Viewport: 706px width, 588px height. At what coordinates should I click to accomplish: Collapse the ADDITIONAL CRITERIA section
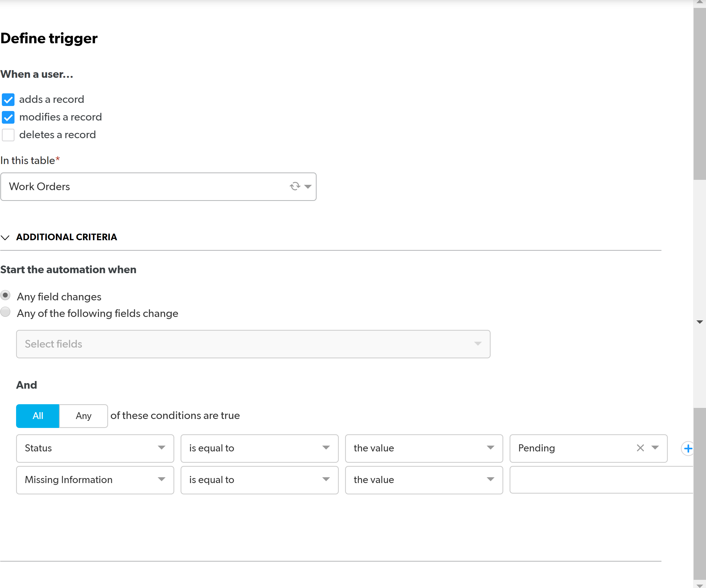5,238
